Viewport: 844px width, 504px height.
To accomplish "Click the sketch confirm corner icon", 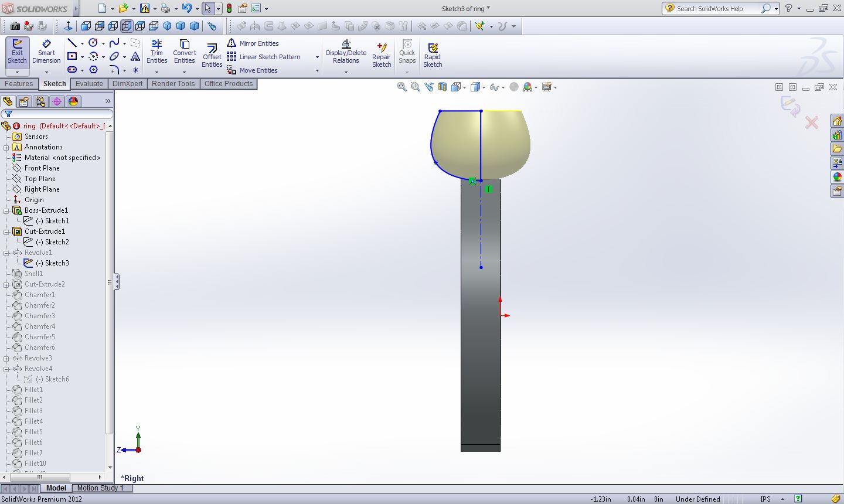I will [790, 106].
